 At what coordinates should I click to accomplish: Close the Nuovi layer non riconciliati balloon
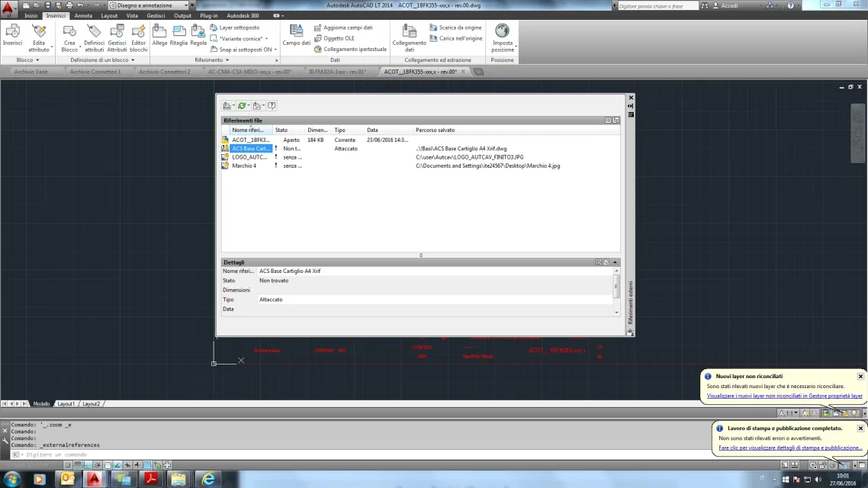coord(861,376)
